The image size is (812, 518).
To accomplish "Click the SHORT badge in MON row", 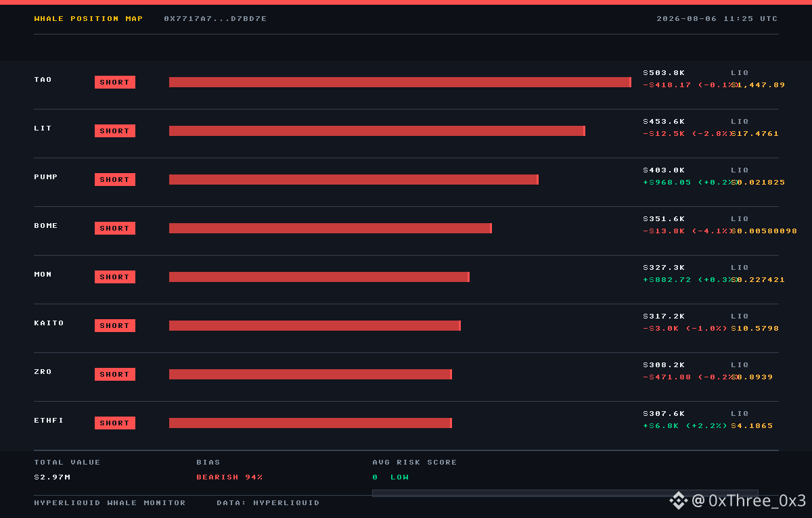I will 115,277.
